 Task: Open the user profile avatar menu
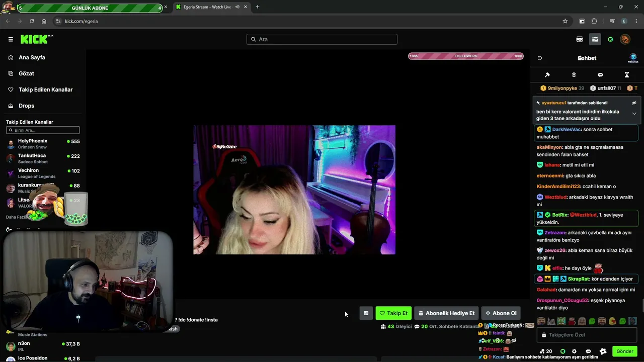point(625,39)
